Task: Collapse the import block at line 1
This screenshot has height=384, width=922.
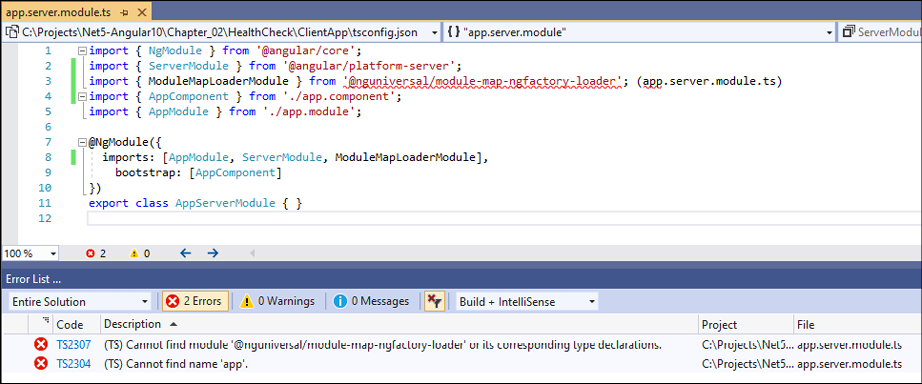Action: click(82, 51)
